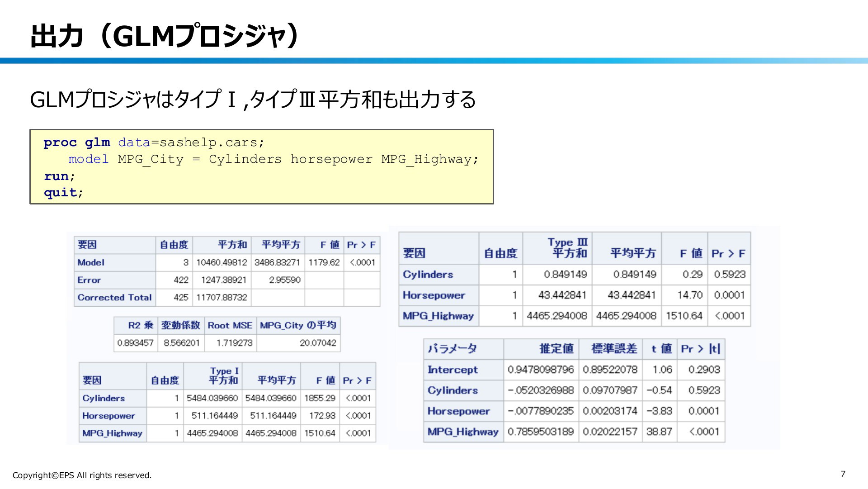This screenshot has width=868, height=489.
Task: Click the Model sum of squares 10460.49812
Action: pos(222,262)
